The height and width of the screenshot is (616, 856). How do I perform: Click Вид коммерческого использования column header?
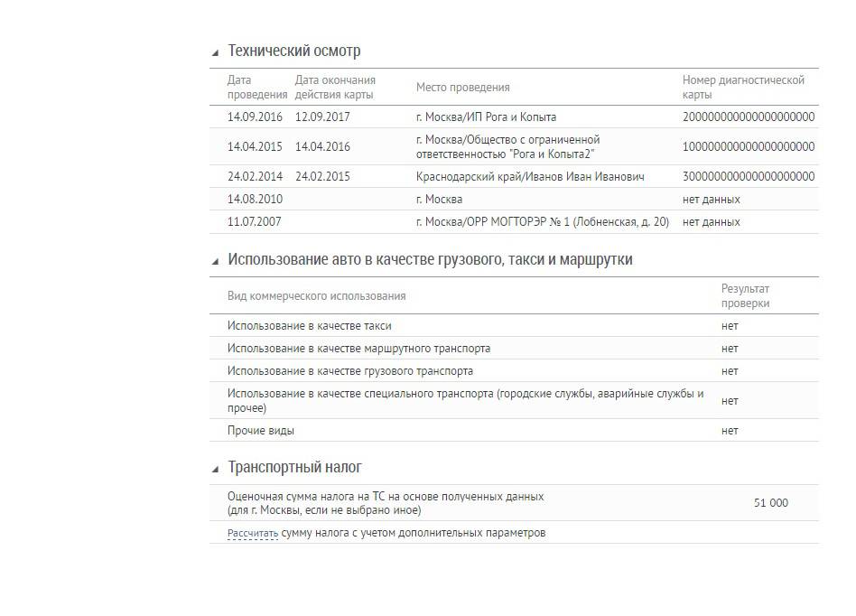(317, 296)
